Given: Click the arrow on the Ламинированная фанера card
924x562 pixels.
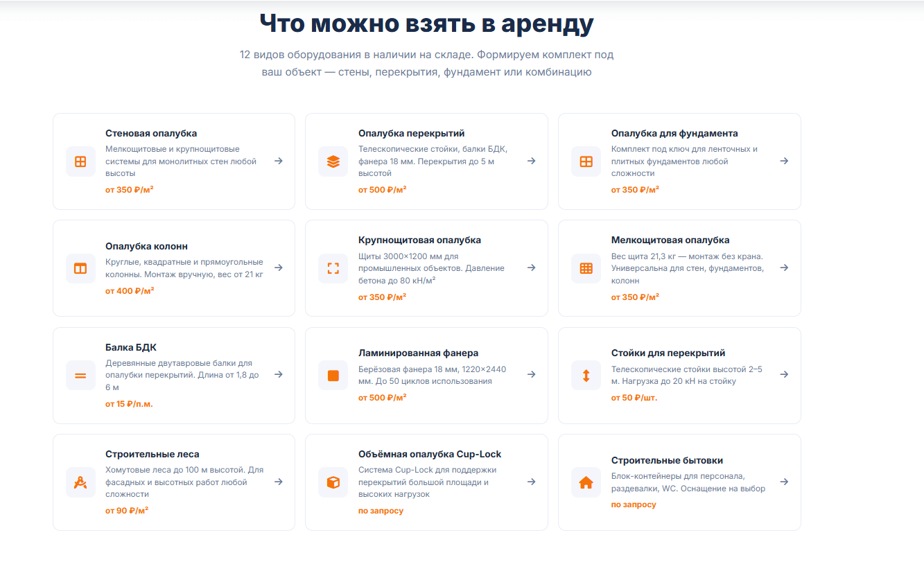Looking at the screenshot, I should [x=532, y=374].
